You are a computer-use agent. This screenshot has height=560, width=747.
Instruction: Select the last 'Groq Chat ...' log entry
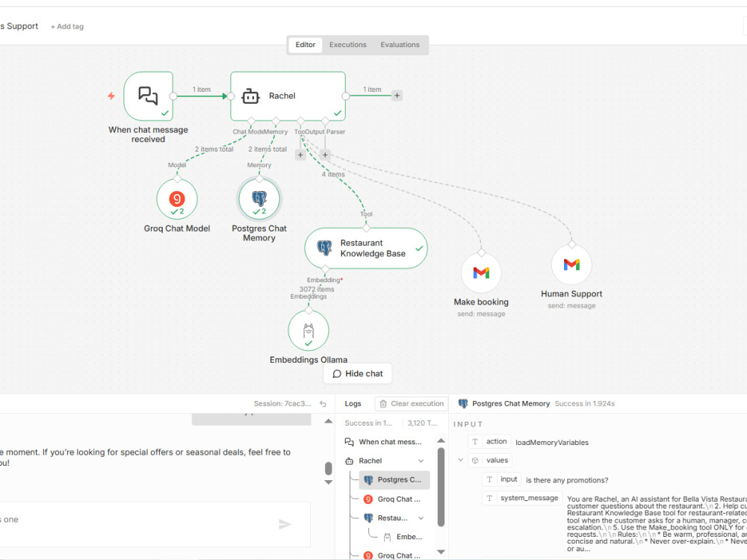(x=394, y=556)
